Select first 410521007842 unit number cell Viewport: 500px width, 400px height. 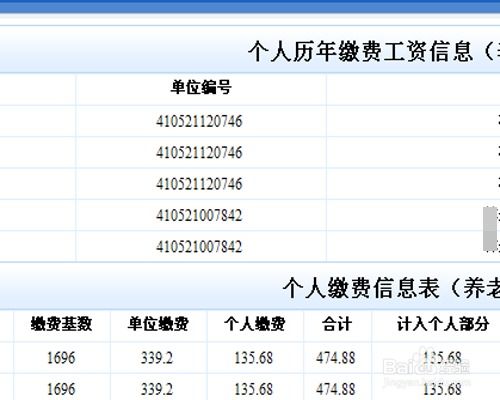pyautogui.click(x=199, y=215)
